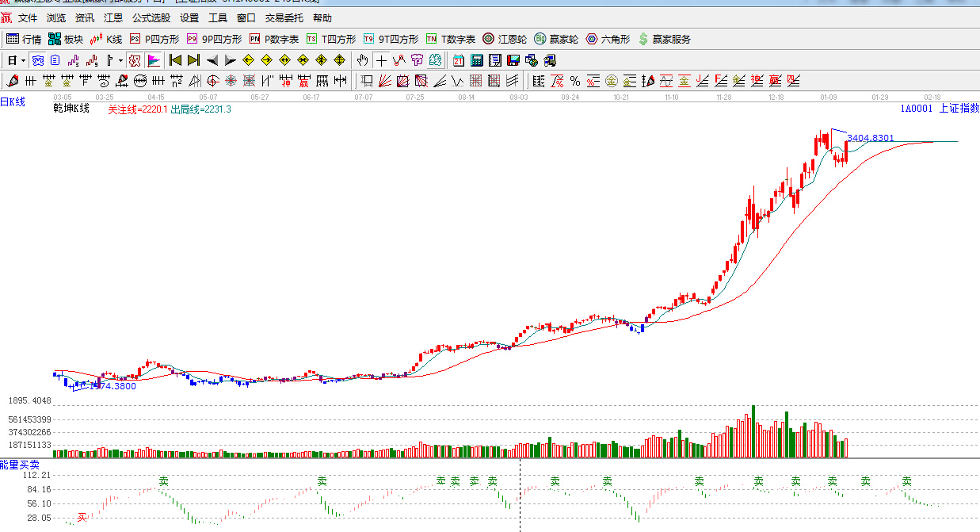
Task: Jump to first bar with skip-to-start arrow
Action: click(x=176, y=60)
